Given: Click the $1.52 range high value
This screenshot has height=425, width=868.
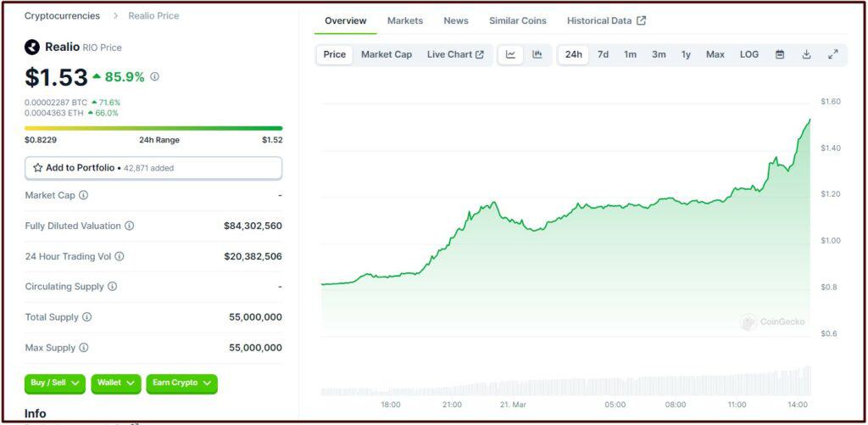Looking at the screenshot, I should click(272, 140).
